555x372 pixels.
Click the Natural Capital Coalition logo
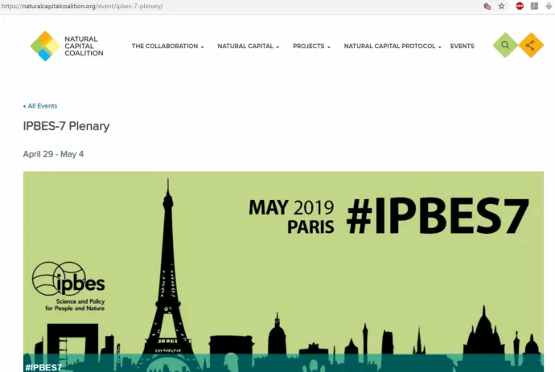[67, 46]
